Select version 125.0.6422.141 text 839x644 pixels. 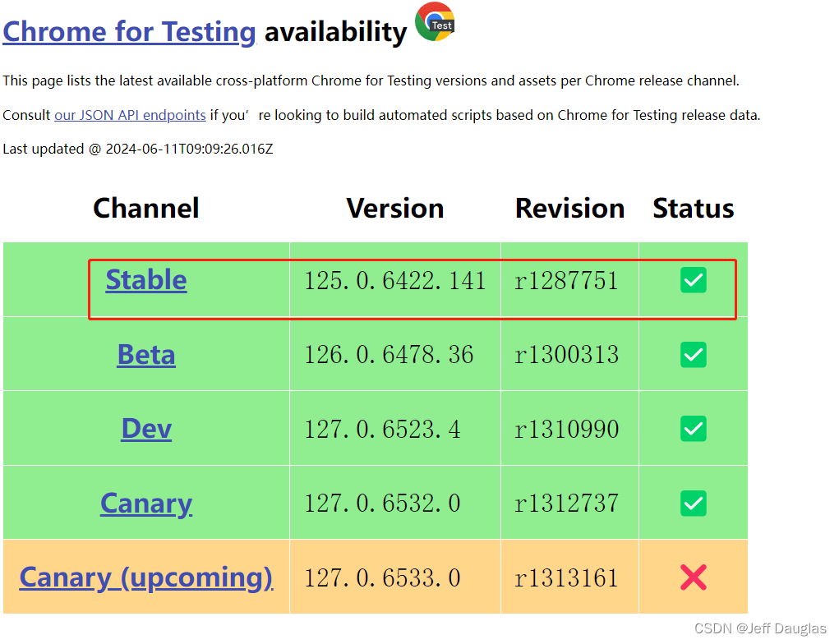point(395,281)
